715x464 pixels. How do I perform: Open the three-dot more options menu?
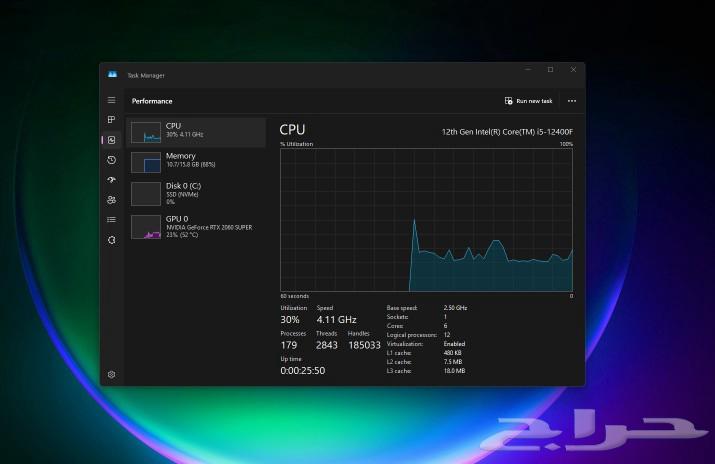(572, 101)
